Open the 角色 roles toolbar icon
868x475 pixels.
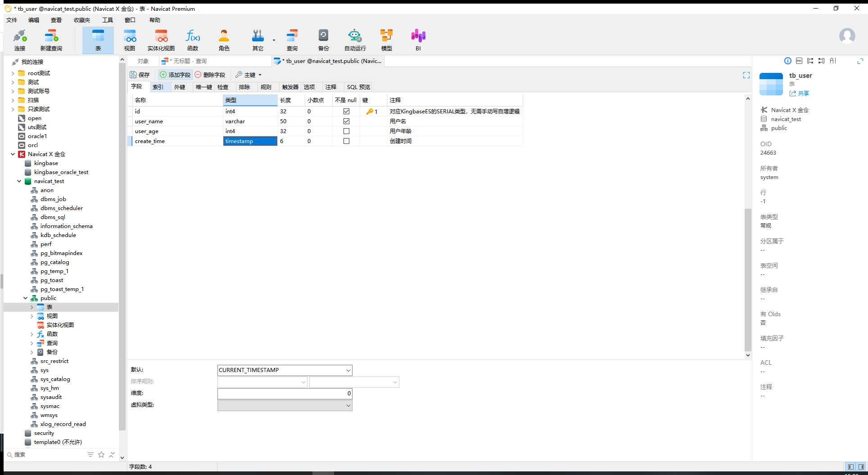(x=224, y=40)
